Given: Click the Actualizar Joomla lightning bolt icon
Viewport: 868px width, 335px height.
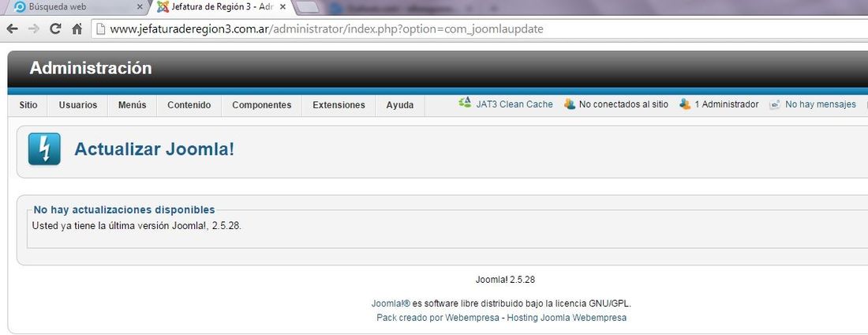Looking at the screenshot, I should (x=44, y=149).
